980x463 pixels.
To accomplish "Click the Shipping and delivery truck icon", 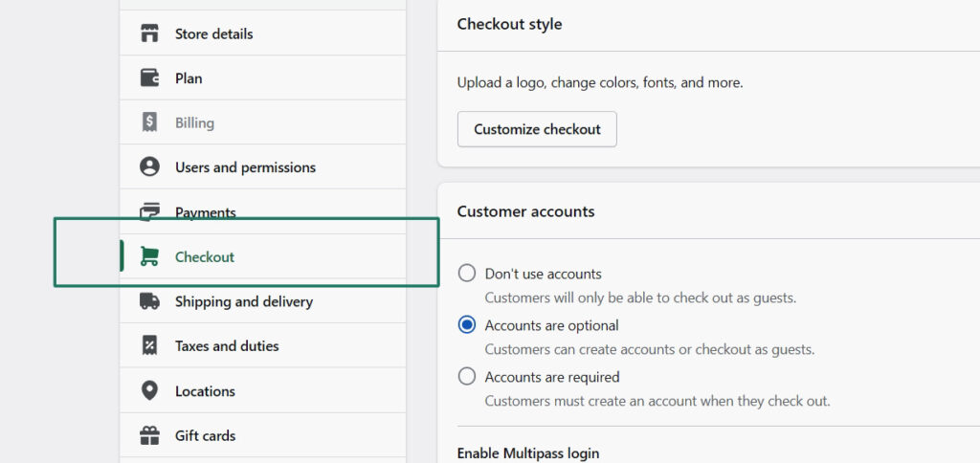I will coord(149,301).
